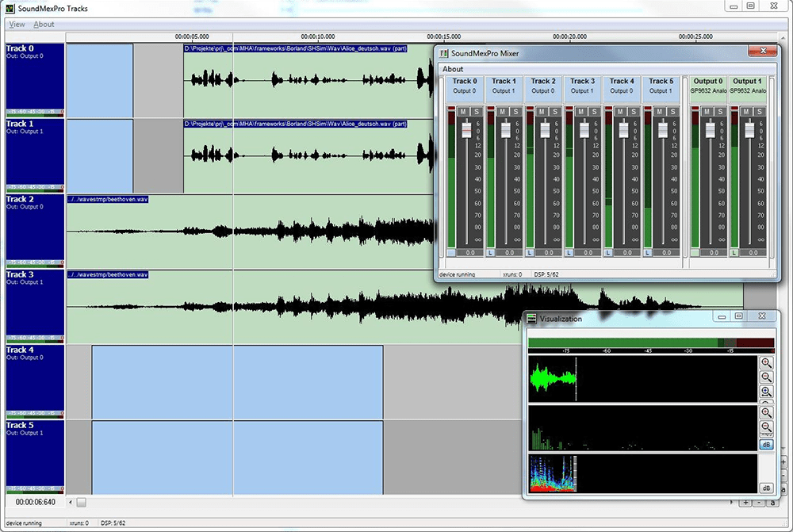The image size is (793, 532).
Task: Toggle dB mode for the spectrum display
Action: coord(764,444)
